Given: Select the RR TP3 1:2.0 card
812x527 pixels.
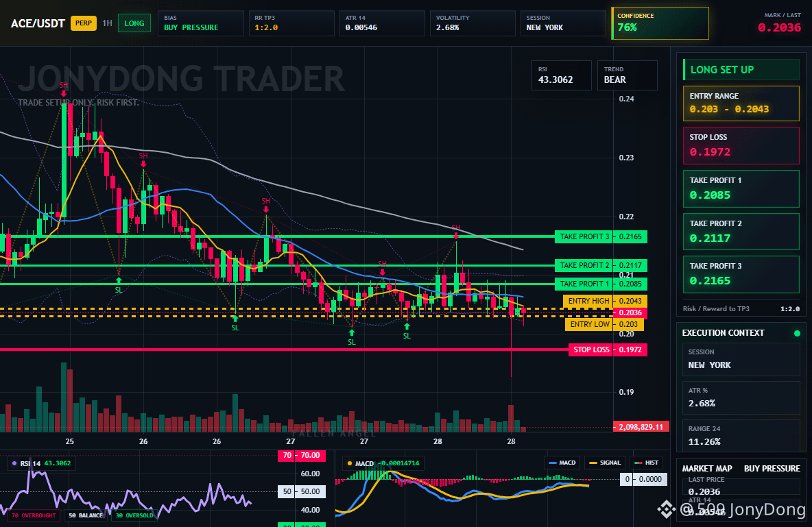Looking at the screenshot, I should 291,23.
